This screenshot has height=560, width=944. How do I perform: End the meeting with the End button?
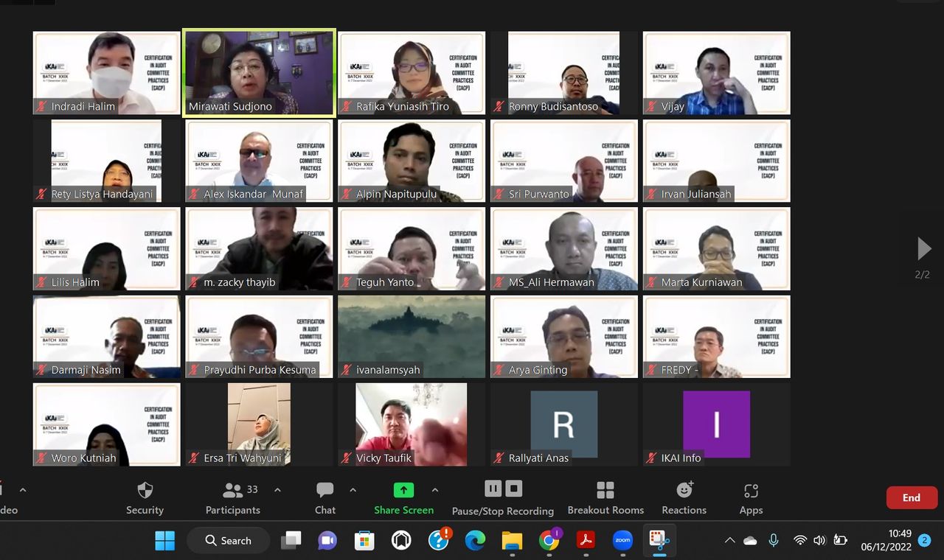click(912, 498)
